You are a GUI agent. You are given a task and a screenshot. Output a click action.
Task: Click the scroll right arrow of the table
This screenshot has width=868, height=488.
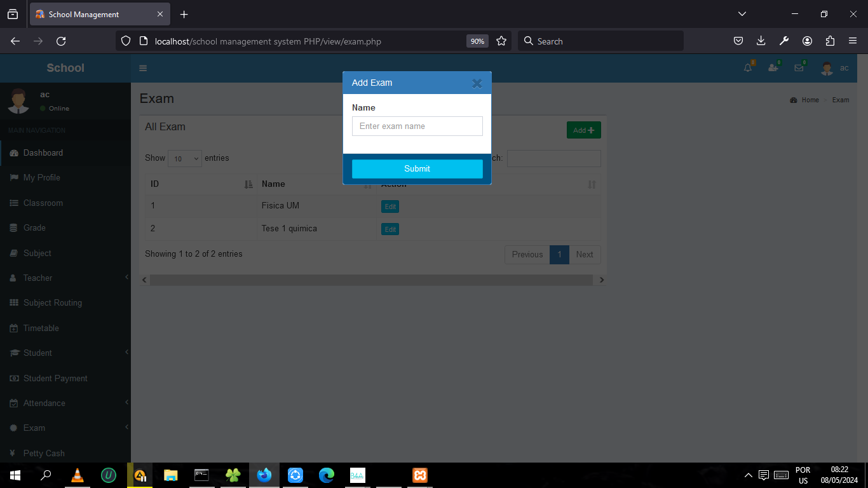pyautogui.click(x=602, y=280)
